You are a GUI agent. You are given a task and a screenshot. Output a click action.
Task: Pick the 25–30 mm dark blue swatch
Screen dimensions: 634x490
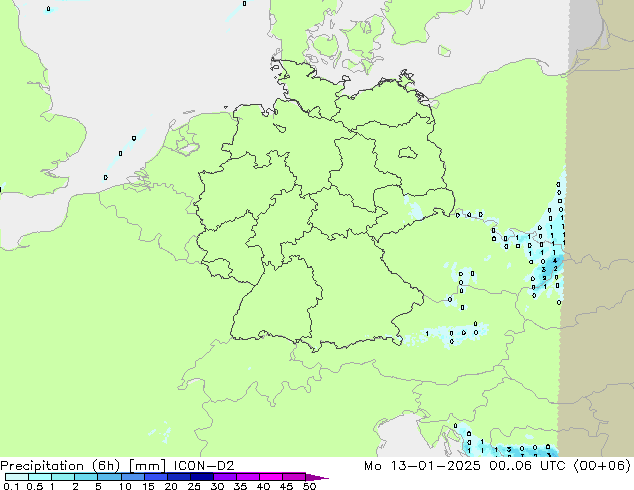201,477
